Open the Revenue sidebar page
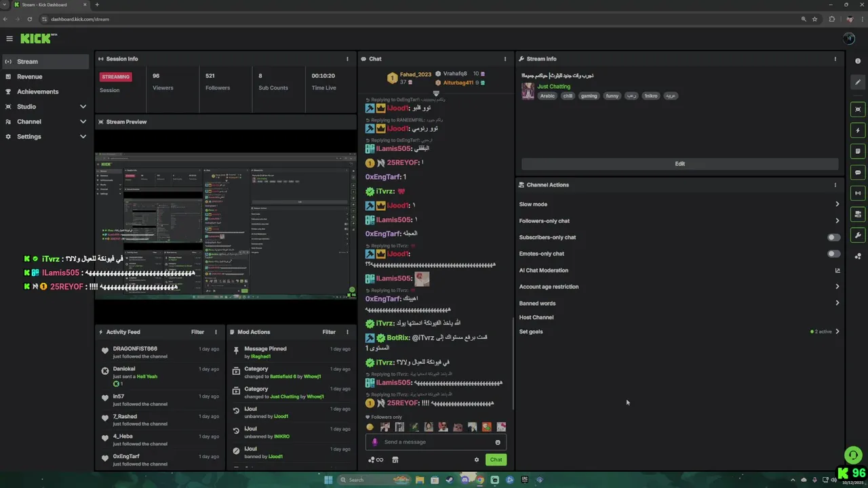Image resolution: width=868 pixels, height=488 pixels. click(45, 77)
